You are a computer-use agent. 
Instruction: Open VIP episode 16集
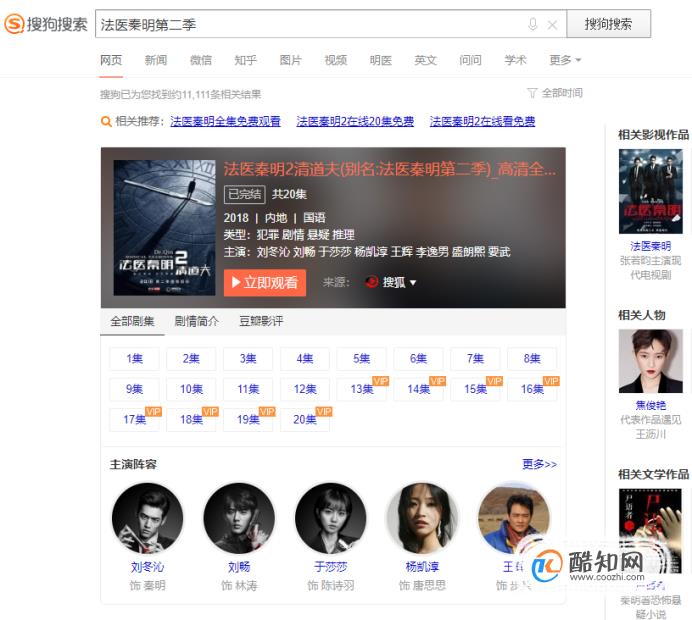(532, 389)
